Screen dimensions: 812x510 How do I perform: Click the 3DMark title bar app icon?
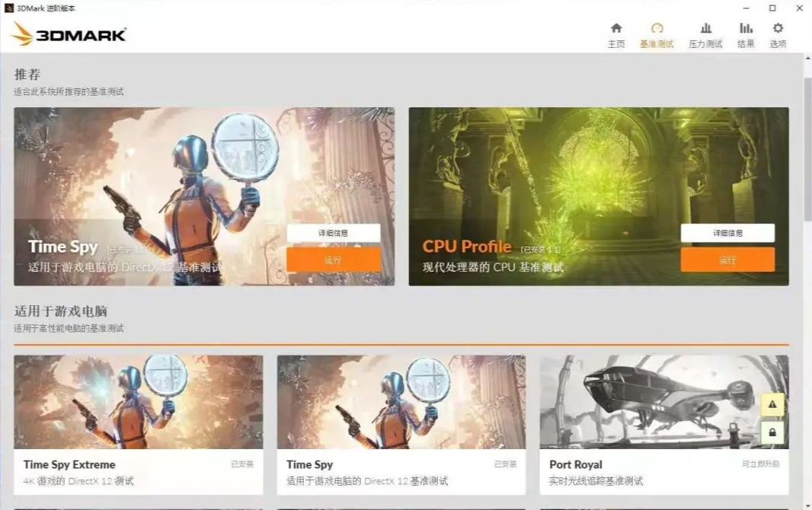click(8, 8)
